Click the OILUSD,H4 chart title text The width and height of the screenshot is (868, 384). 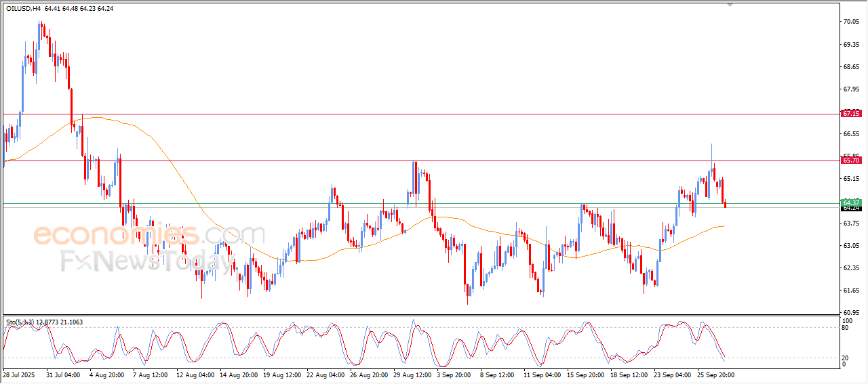tap(22, 9)
